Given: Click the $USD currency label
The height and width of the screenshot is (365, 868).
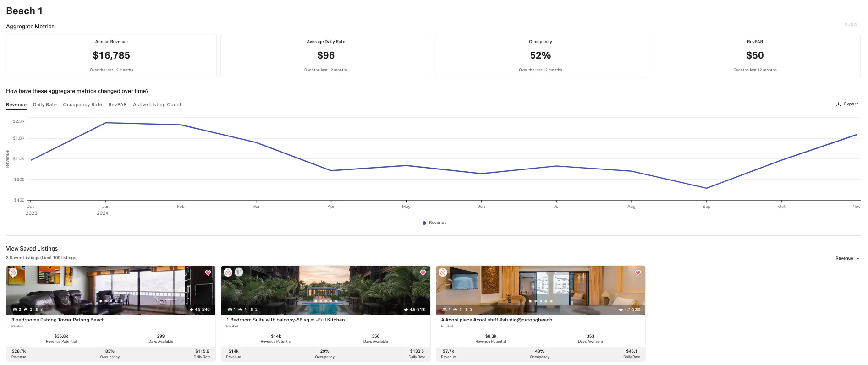Looking at the screenshot, I should (x=851, y=25).
